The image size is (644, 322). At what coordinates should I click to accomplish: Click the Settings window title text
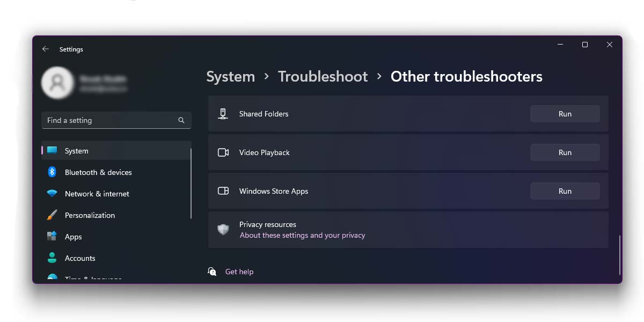71,49
